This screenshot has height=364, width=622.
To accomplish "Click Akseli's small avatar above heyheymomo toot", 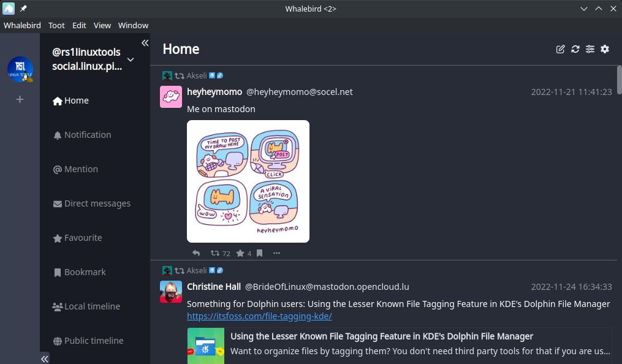I will point(167,75).
